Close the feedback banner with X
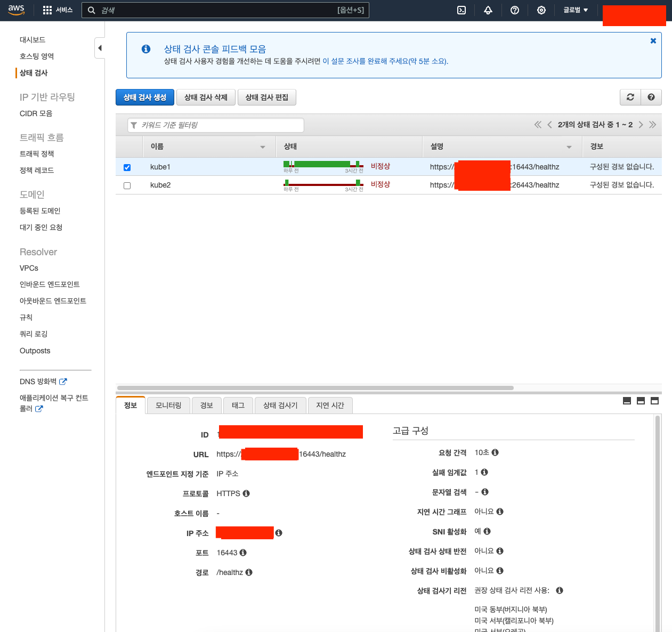This screenshot has width=672, height=632. [653, 41]
